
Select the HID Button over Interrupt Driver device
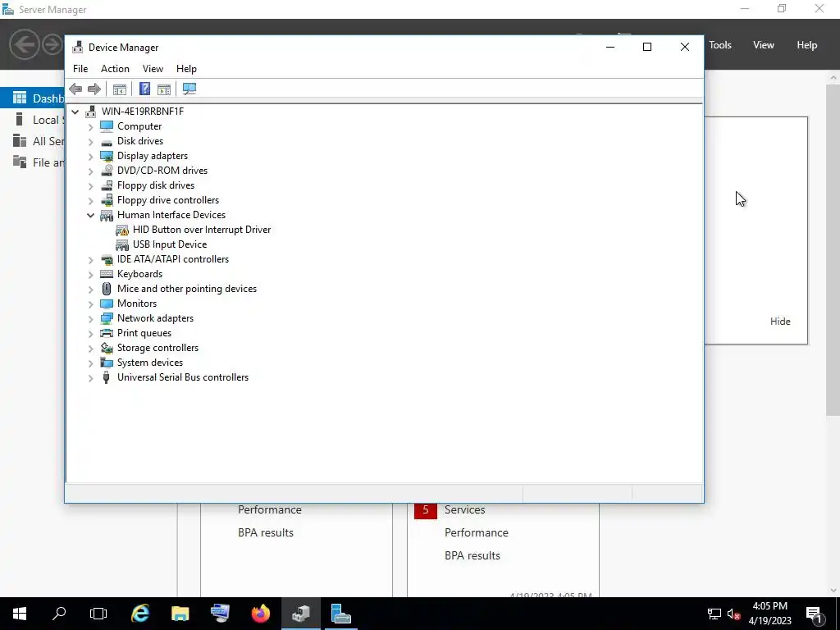202,230
